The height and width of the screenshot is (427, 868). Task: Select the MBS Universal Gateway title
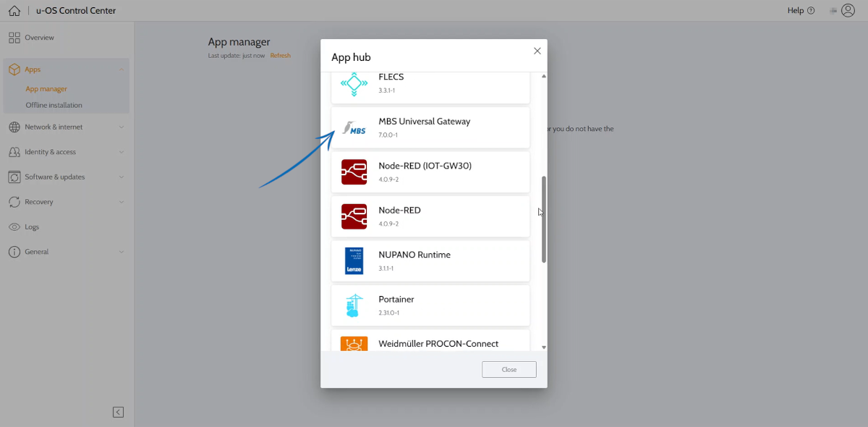pos(424,122)
